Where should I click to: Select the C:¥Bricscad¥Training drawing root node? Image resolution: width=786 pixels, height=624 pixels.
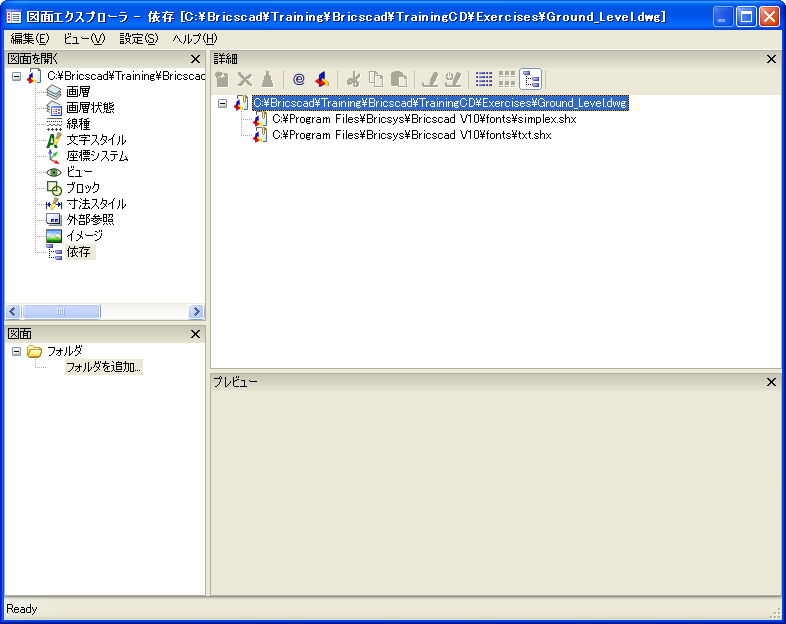pos(126,76)
